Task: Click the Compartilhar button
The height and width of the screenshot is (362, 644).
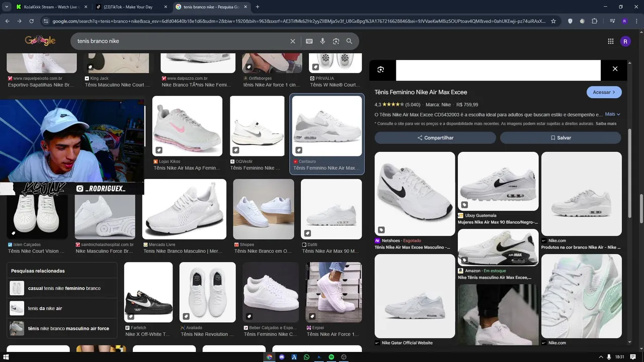Action: point(435,138)
